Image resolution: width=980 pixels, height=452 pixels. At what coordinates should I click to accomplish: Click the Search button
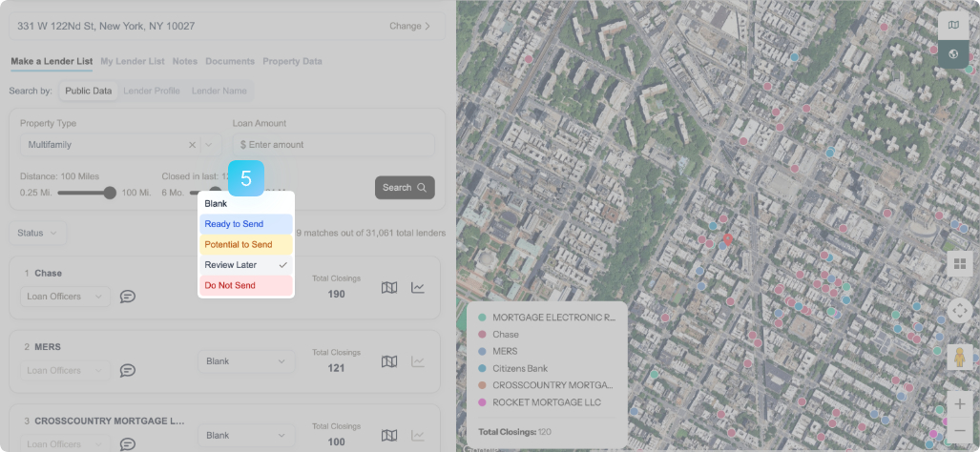point(405,188)
